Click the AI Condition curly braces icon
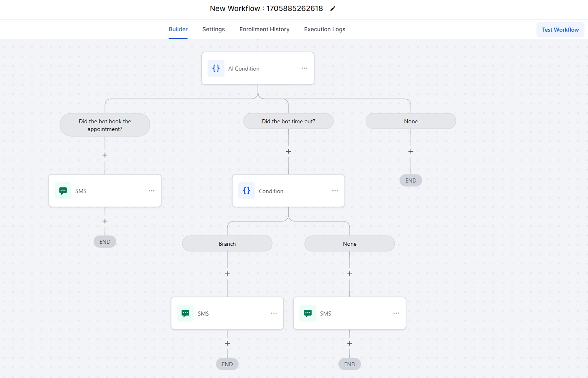Screen dimensions: 588x378 [216, 69]
